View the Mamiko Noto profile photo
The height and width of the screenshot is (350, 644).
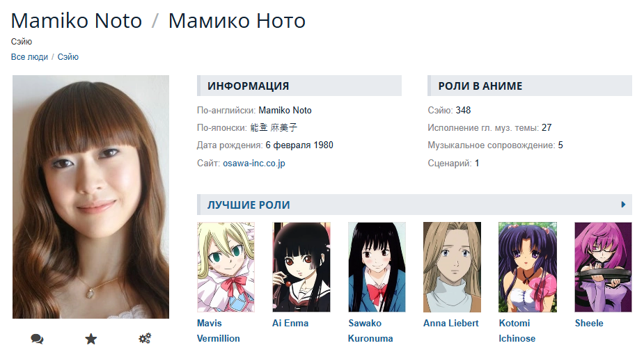[x=91, y=197]
